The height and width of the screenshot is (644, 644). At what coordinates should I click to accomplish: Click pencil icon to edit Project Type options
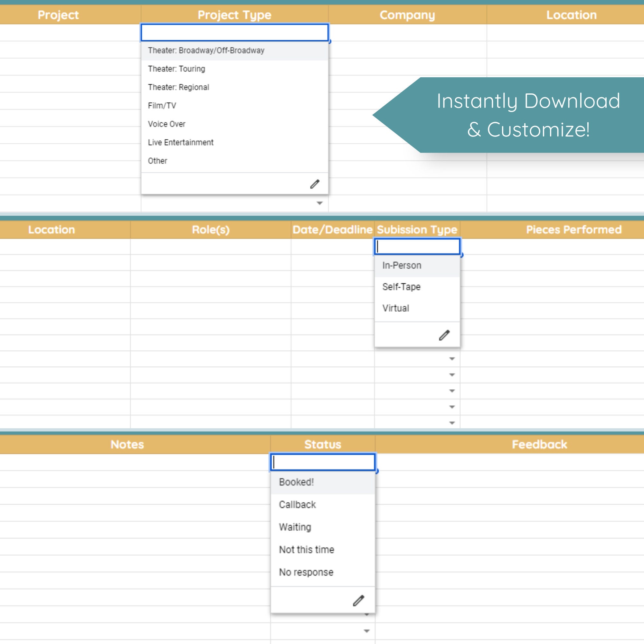point(314,184)
